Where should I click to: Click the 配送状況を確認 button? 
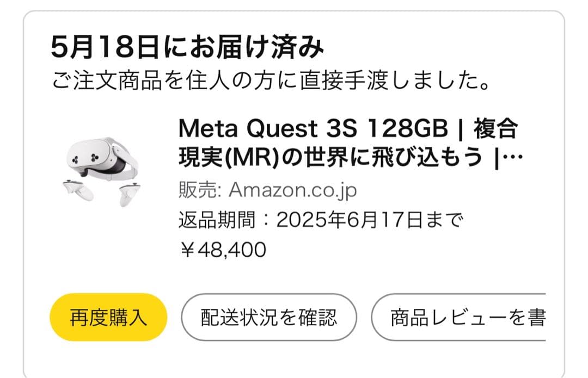[x=270, y=316]
